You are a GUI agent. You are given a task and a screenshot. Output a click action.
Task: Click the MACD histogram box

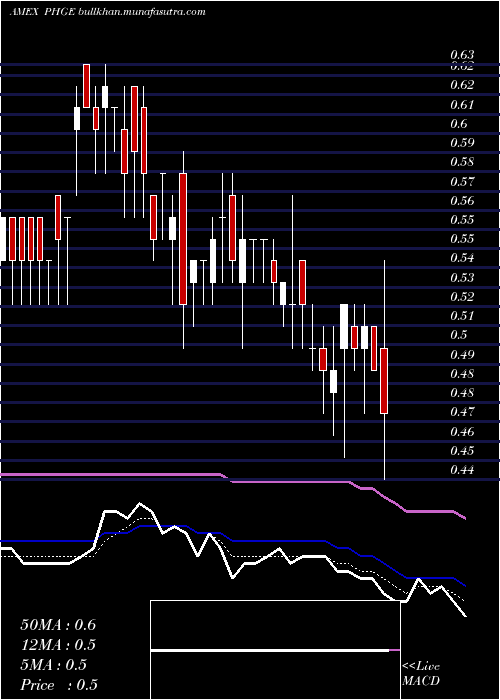tap(275, 650)
